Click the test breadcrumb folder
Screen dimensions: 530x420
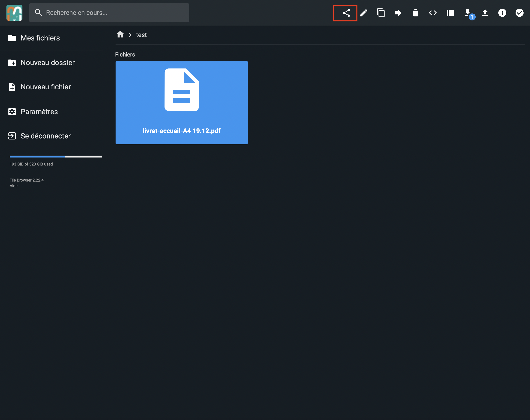[x=141, y=35]
